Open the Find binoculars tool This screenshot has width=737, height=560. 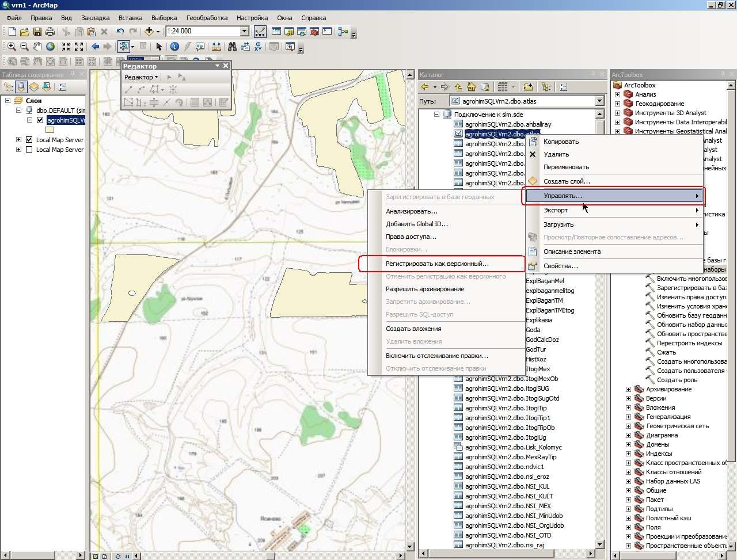tap(232, 47)
